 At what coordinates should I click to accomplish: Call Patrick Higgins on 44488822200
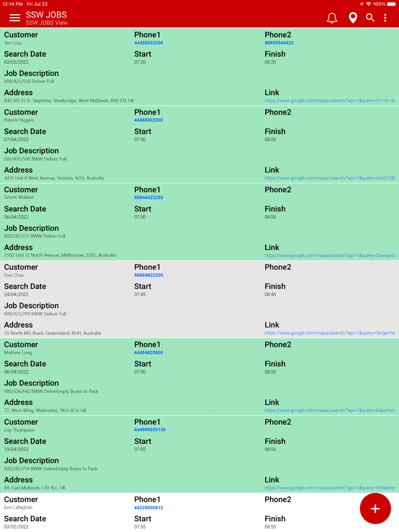[x=149, y=120]
